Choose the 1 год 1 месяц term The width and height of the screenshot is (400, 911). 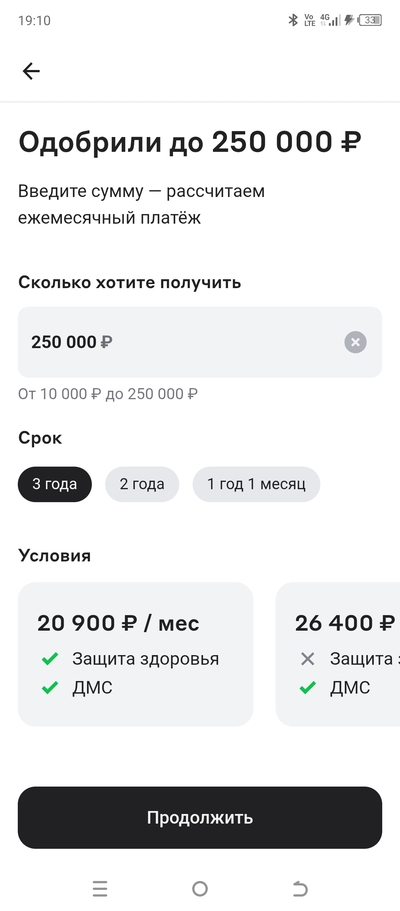[256, 484]
